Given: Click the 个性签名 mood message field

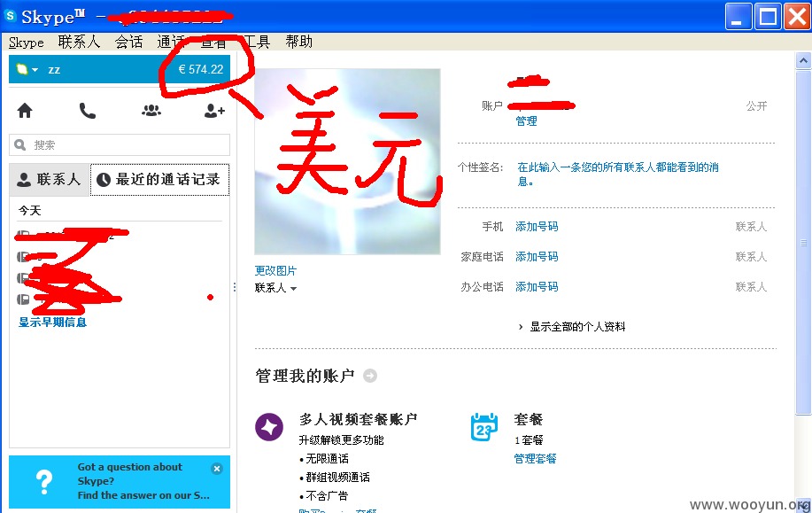Looking at the screenshot, I should [x=618, y=175].
